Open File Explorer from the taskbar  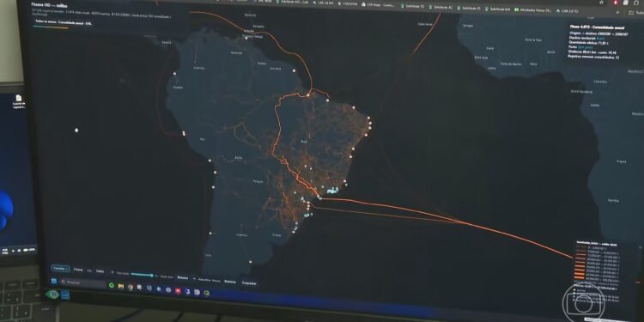(121, 286)
